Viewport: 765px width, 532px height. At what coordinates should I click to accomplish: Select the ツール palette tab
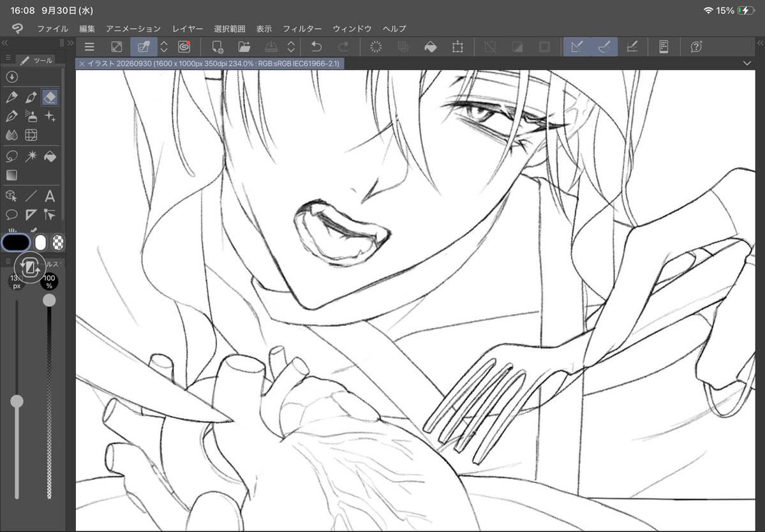36,60
